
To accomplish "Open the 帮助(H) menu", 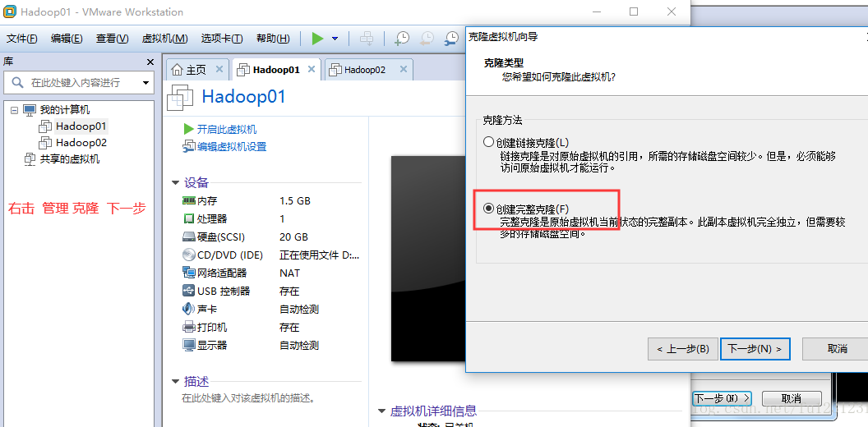I will coord(273,38).
